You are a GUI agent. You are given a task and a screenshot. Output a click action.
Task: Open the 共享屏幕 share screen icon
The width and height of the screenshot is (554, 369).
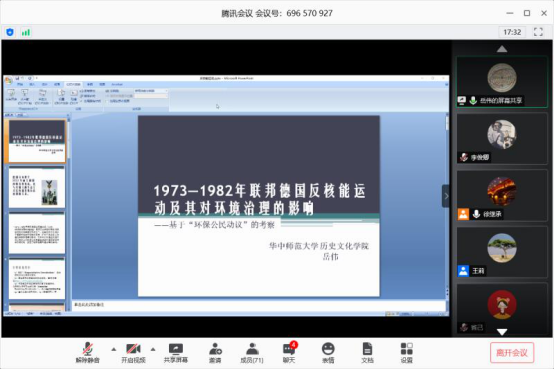tap(176, 352)
